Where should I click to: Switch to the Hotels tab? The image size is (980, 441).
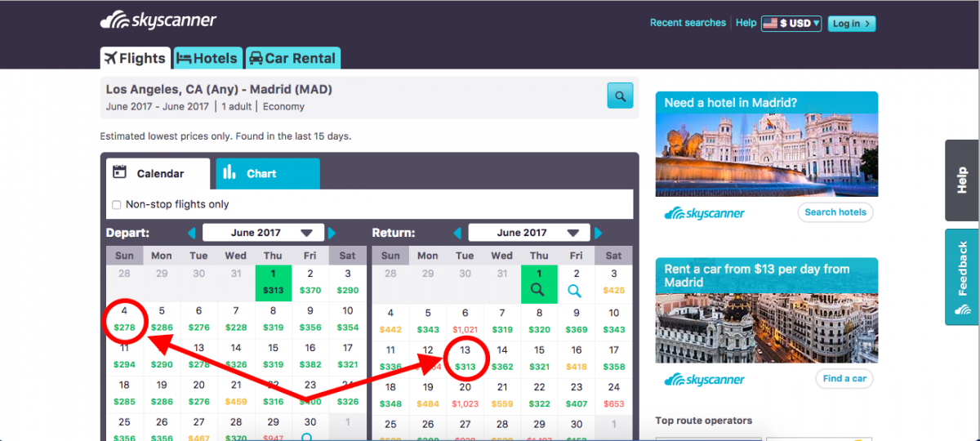(207, 58)
